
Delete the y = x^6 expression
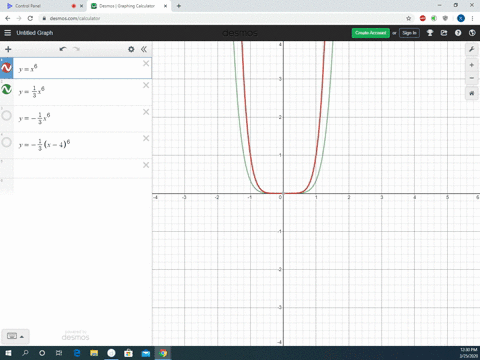pos(146,63)
